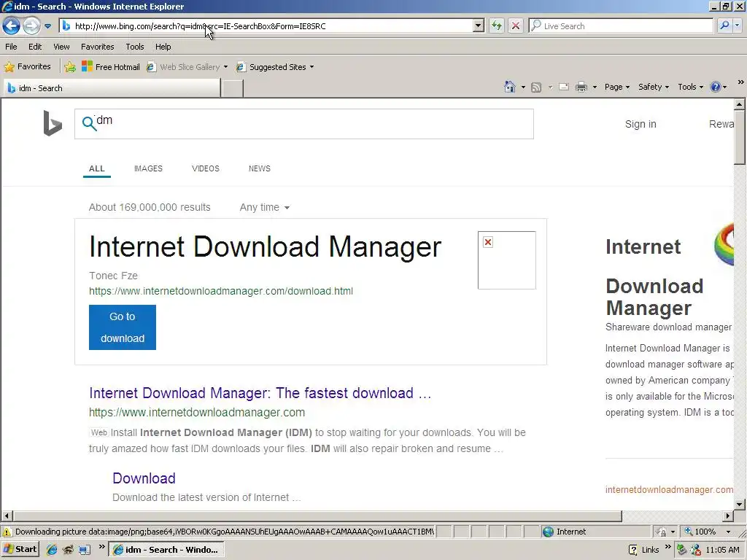This screenshot has height=560, width=747.
Task: Click the Refresh page icon
Action: 497,26
